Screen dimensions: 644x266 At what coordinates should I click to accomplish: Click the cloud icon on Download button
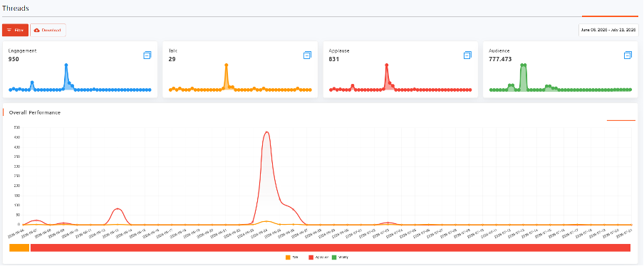click(37, 31)
